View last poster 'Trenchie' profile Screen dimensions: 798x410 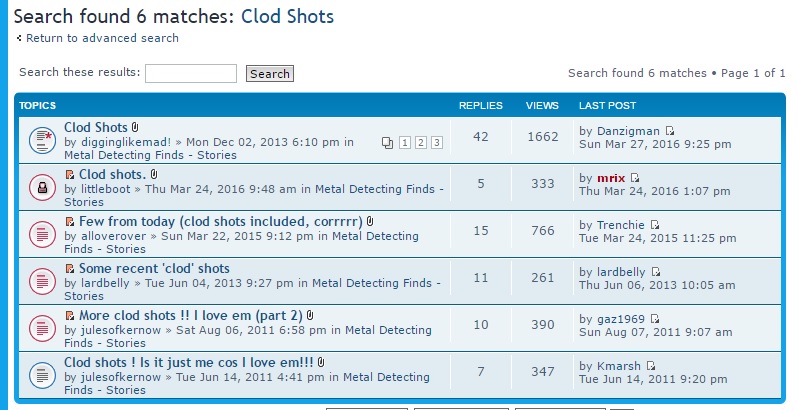[621, 225]
